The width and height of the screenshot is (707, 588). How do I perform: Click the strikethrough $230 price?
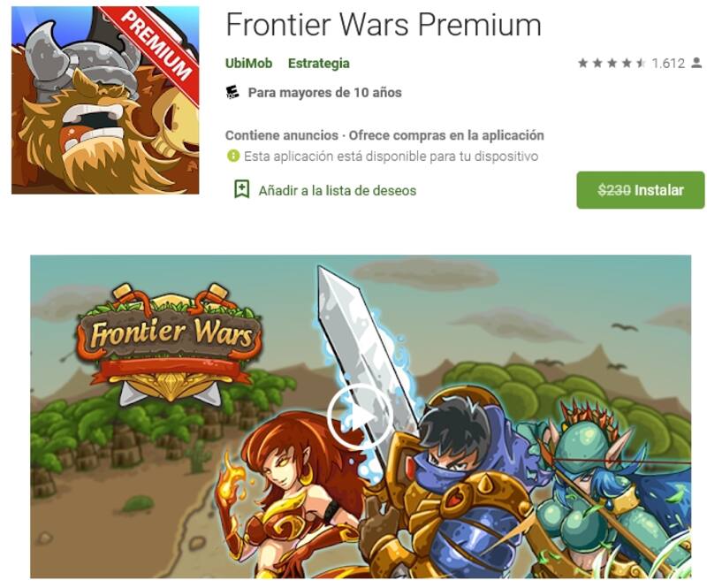coord(613,190)
